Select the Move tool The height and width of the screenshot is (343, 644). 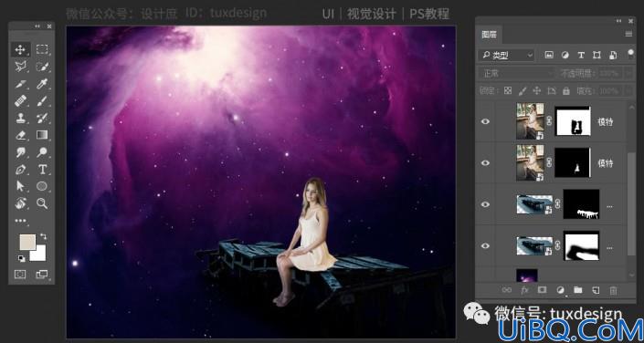[20, 49]
